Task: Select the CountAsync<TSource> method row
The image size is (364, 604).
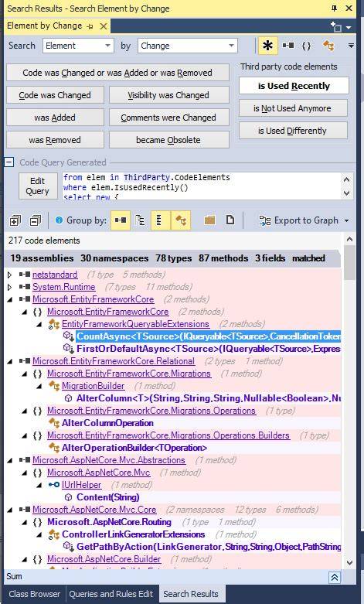Action: click(x=208, y=336)
